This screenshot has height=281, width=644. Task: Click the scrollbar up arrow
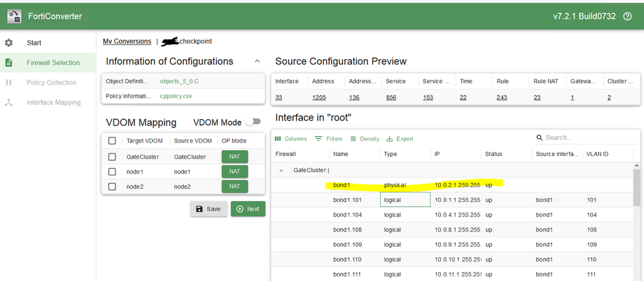click(x=637, y=166)
